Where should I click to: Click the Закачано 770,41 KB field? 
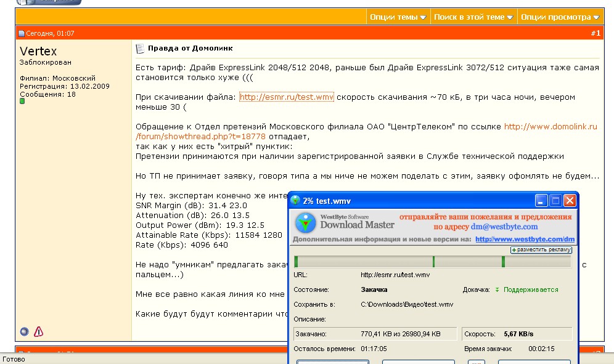pos(375,334)
